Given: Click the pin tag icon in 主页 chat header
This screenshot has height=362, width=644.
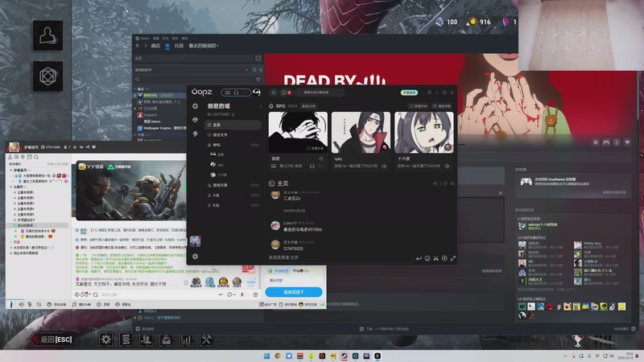Looking at the screenshot, I should pos(445,183).
